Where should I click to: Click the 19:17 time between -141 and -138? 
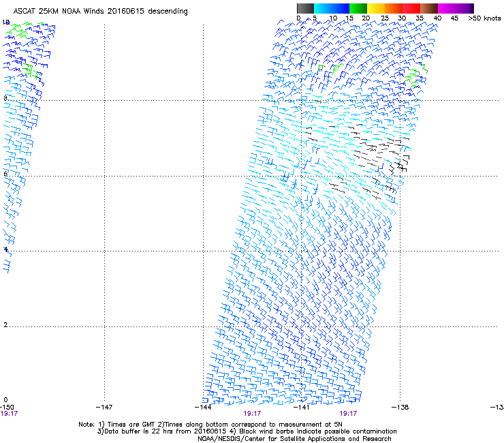click(348, 414)
